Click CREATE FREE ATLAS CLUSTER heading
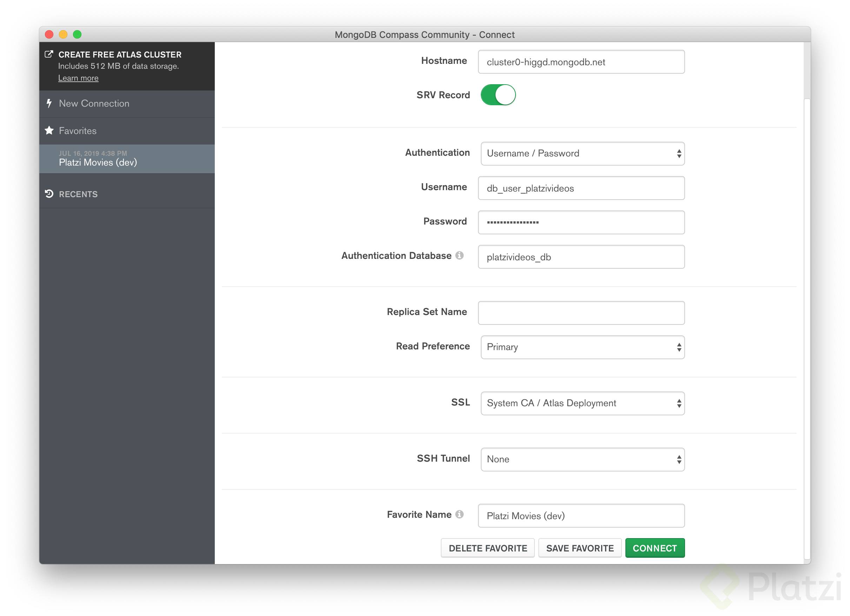 coord(120,55)
